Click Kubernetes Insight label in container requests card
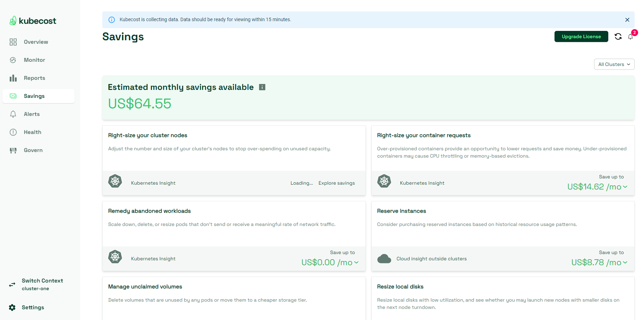 [422, 183]
